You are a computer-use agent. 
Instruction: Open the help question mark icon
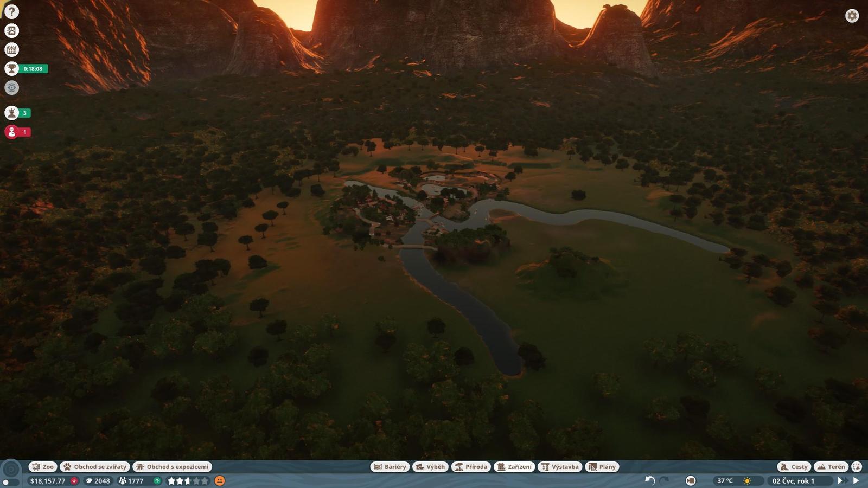tap(11, 12)
